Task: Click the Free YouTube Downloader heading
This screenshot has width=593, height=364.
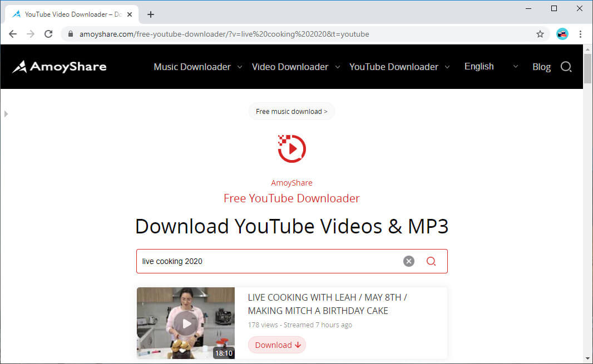Action: point(291,198)
